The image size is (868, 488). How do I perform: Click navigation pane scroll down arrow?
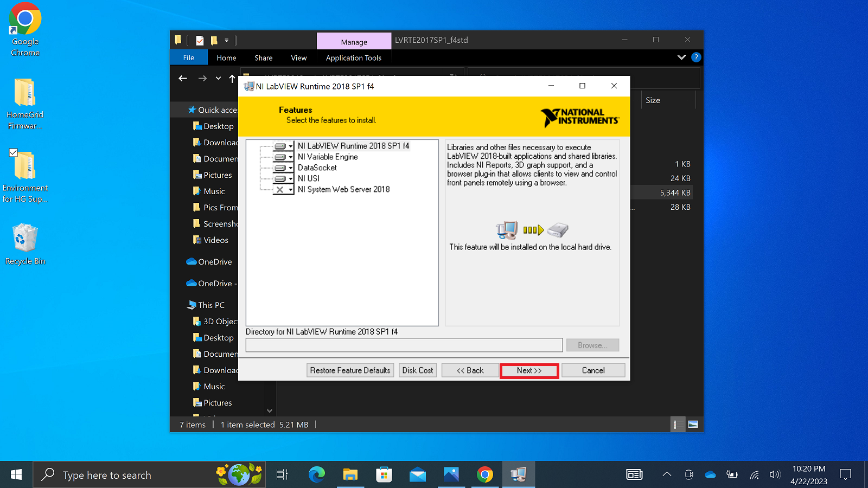(270, 410)
